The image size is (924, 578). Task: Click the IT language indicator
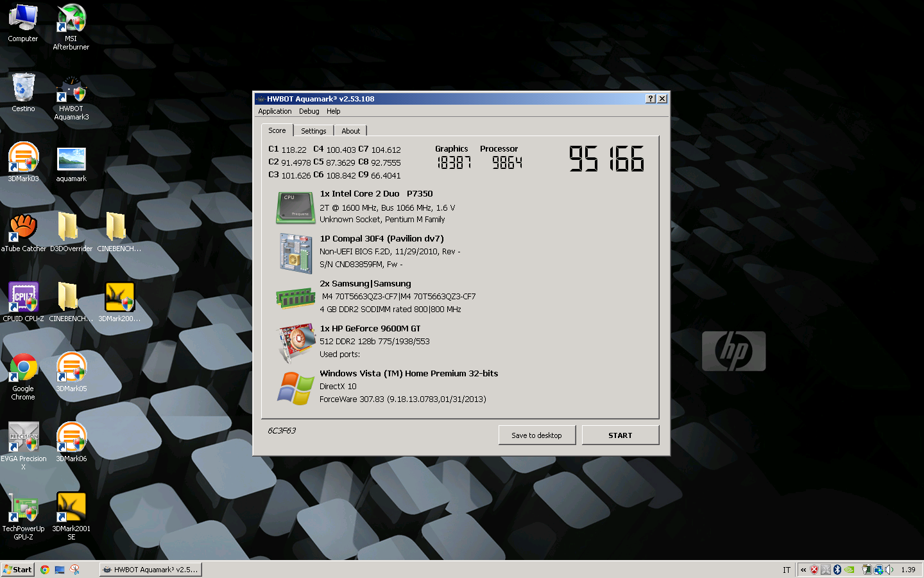(x=787, y=570)
